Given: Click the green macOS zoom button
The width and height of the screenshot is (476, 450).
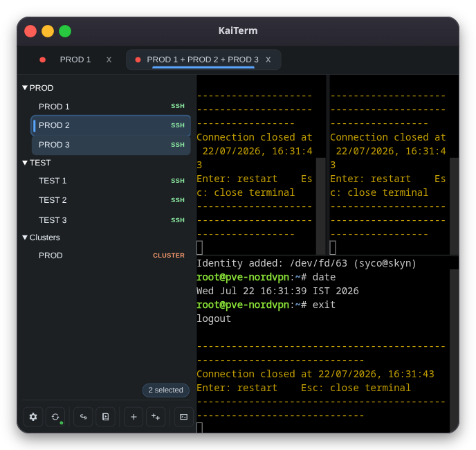Looking at the screenshot, I should [65, 31].
